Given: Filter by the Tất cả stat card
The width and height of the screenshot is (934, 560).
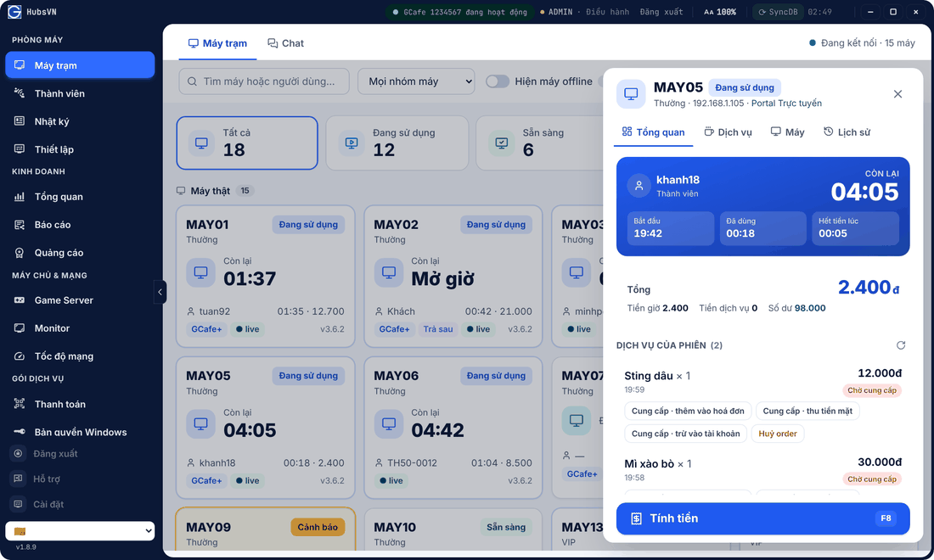Looking at the screenshot, I should 247,143.
